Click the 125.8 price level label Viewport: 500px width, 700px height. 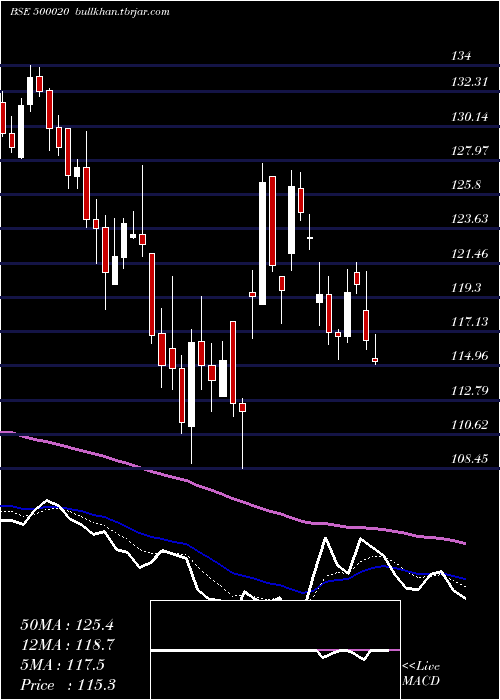[x=467, y=185]
